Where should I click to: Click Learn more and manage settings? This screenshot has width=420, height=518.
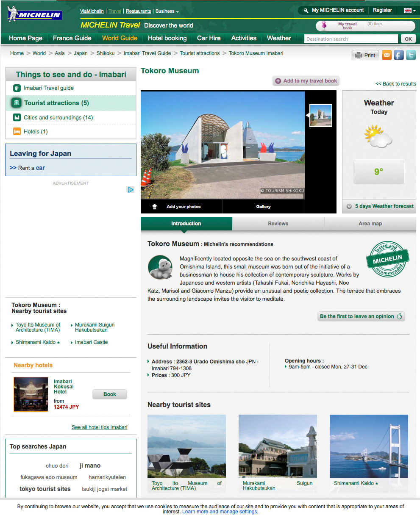click(x=220, y=512)
